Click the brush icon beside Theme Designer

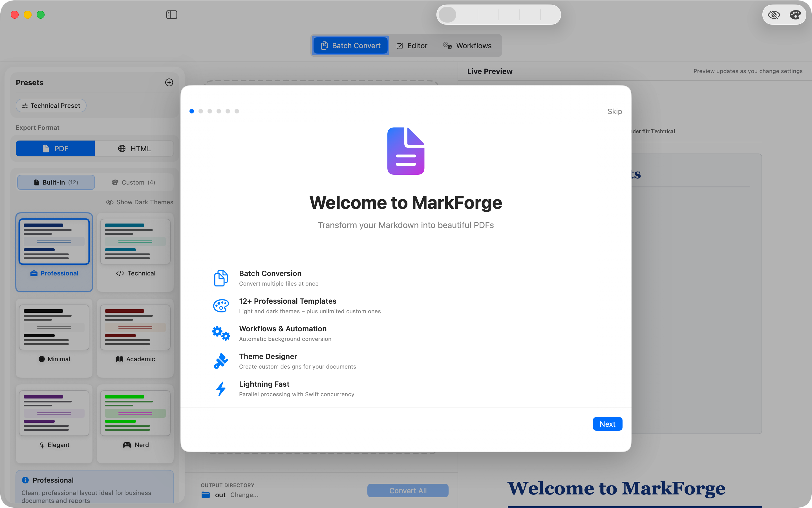pyautogui.click(x=221, y=361)
